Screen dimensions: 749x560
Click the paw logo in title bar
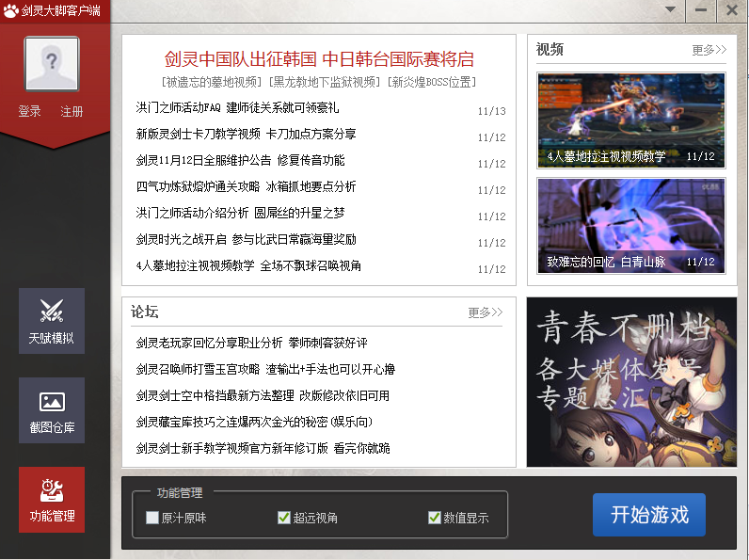tap(10, 9)
